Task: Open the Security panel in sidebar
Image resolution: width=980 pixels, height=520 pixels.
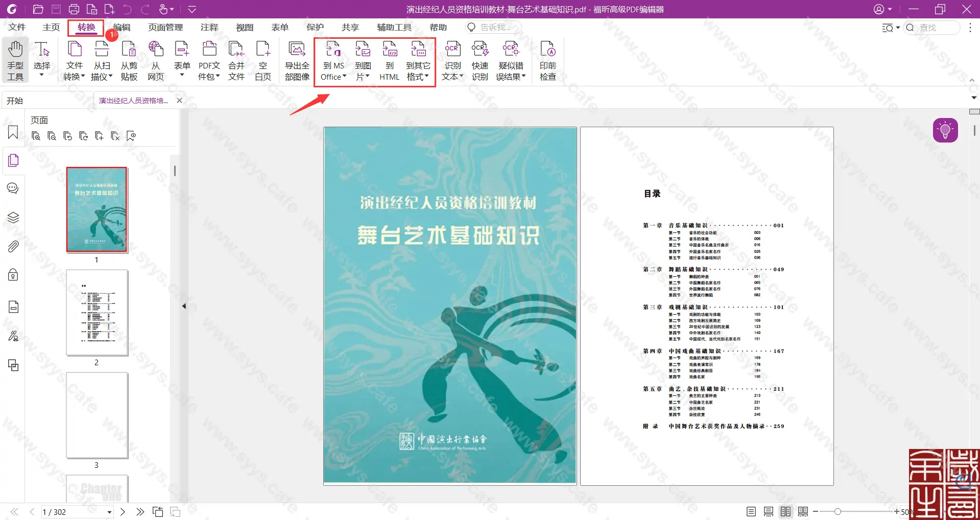Action: (12, 275)
